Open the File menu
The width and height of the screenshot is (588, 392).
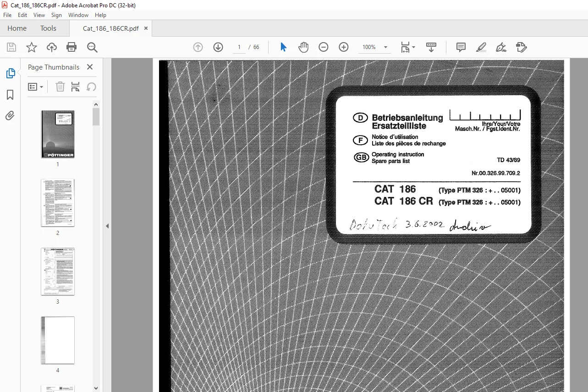tap(7, 15)
